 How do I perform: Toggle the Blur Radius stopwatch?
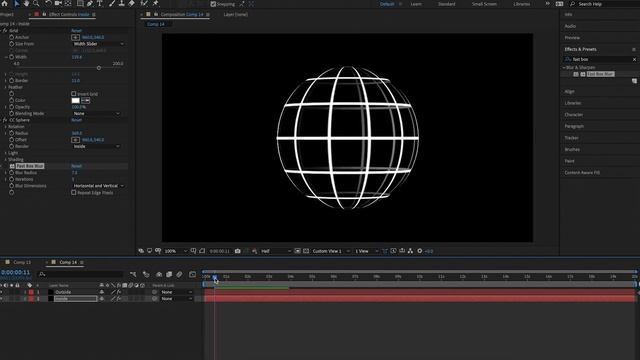[11, 173]
